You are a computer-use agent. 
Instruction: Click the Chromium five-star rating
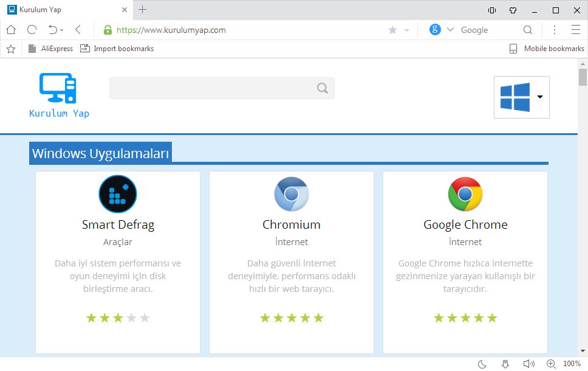pos(292,318)
